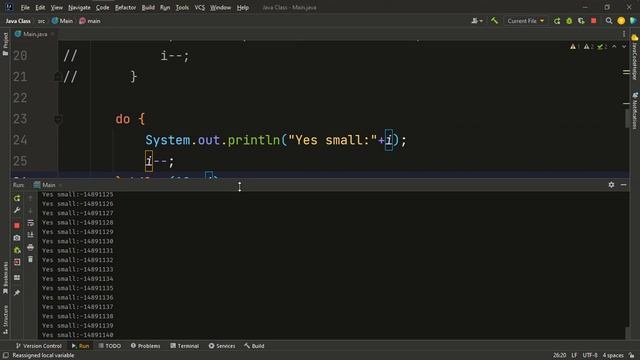
Task: Rerun the program using toolbar rerun icon
Action: coord(557,21)
